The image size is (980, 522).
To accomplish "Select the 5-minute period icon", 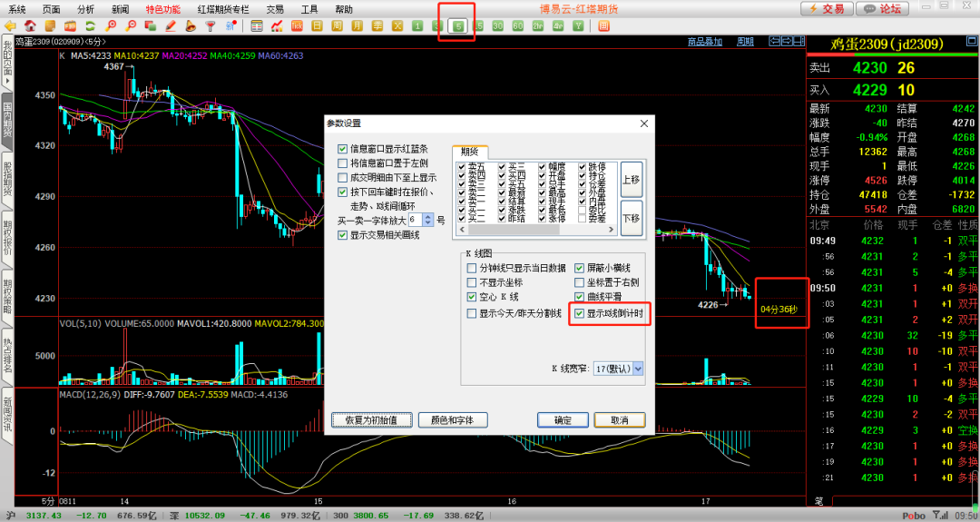I will coord(457,25).
